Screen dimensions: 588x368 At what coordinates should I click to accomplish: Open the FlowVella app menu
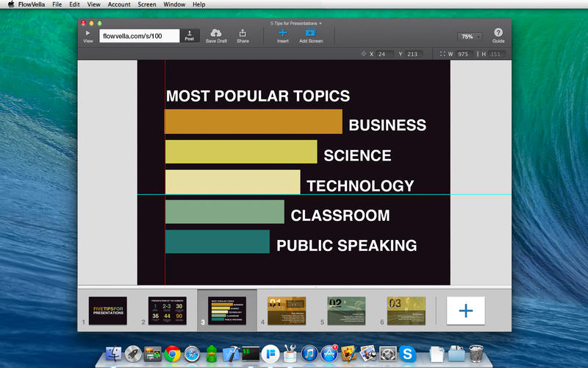[x=32, y=4]
